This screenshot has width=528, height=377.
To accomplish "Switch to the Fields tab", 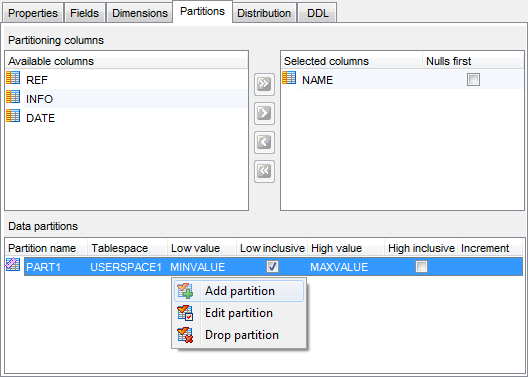I will [x=85, y=13].
